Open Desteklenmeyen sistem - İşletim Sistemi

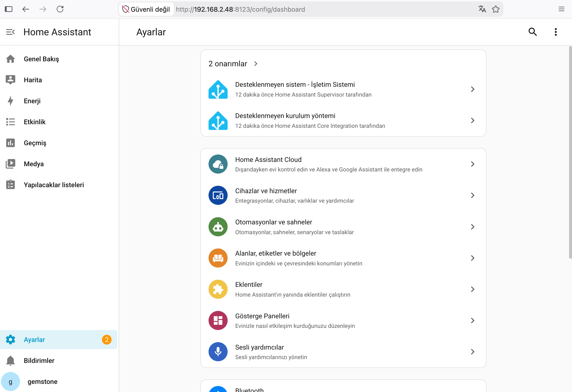[x=295, y=84]
